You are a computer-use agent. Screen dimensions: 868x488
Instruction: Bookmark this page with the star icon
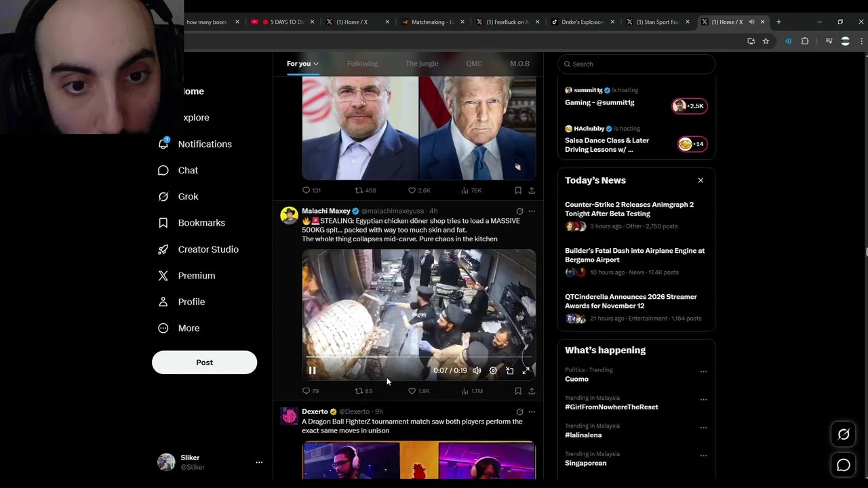(766, 41)
